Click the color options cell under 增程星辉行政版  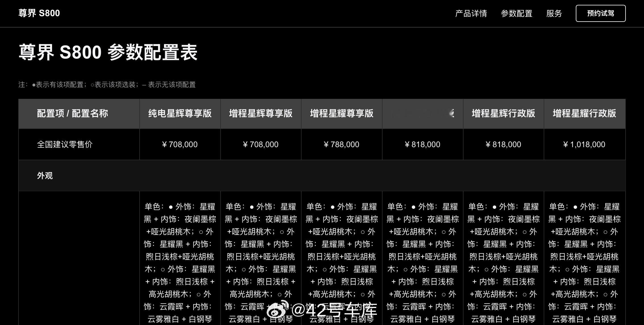tap(503, 258)
